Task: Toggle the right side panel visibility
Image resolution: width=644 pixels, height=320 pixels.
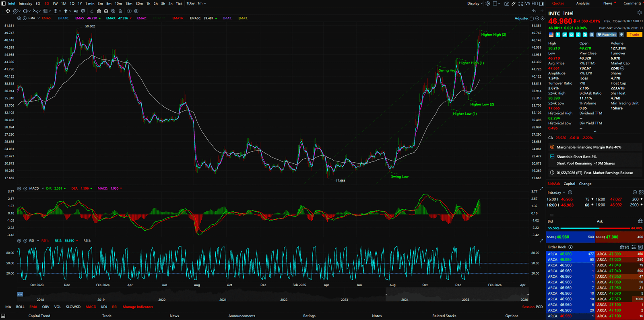Action: 541,4
